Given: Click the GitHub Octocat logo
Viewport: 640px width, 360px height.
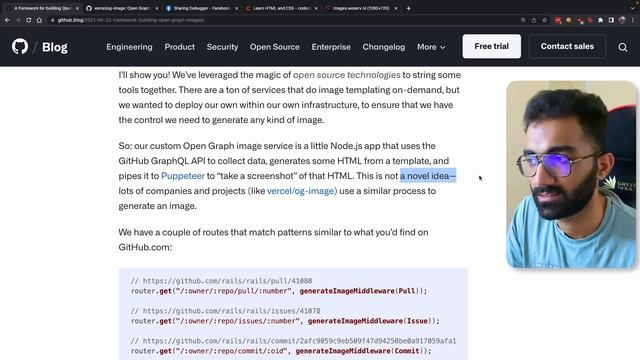Looking at the screenshot, I should point(20,47).
